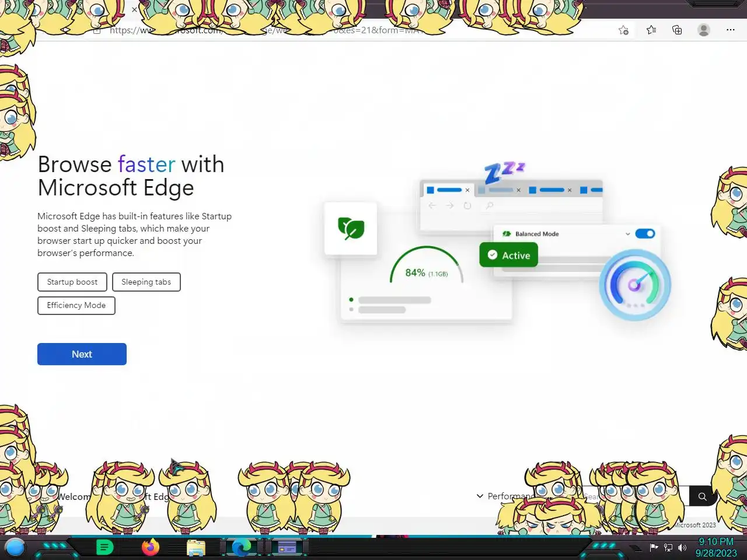Open the Collections icon in Edge toolbar
Viewport: 747px width, 560px height.
pyautogui.click(x=677, y=30)
